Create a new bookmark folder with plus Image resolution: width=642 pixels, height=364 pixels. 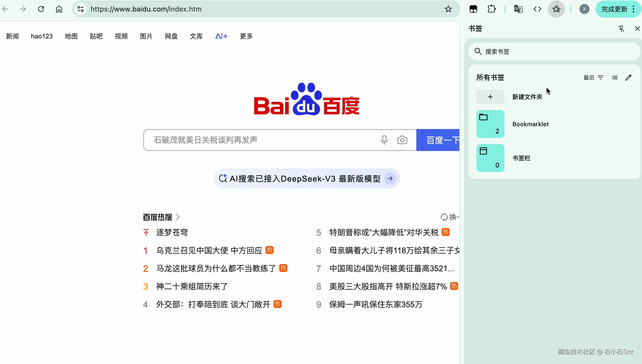click(x=490, y=97)
